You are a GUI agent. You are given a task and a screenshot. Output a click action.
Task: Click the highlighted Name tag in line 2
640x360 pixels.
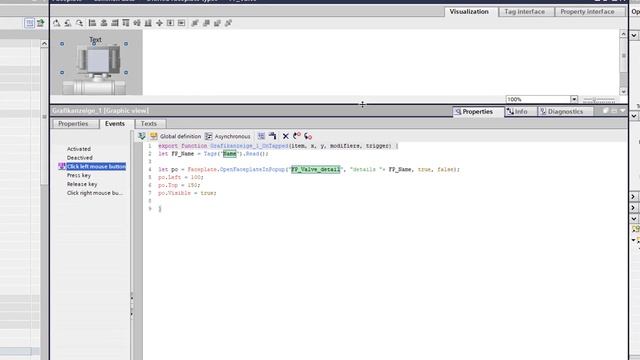(230, 153)
